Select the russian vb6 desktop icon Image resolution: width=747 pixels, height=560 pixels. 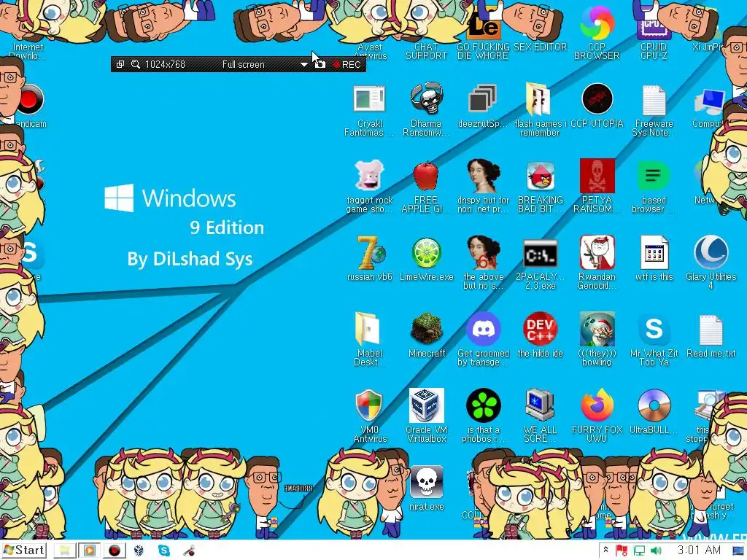(369, 260)
